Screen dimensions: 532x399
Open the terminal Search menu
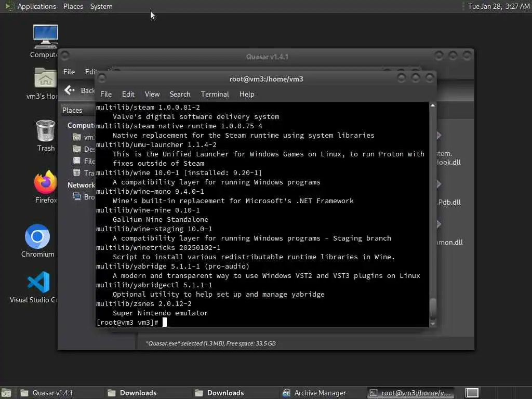[x=180, y=94]
